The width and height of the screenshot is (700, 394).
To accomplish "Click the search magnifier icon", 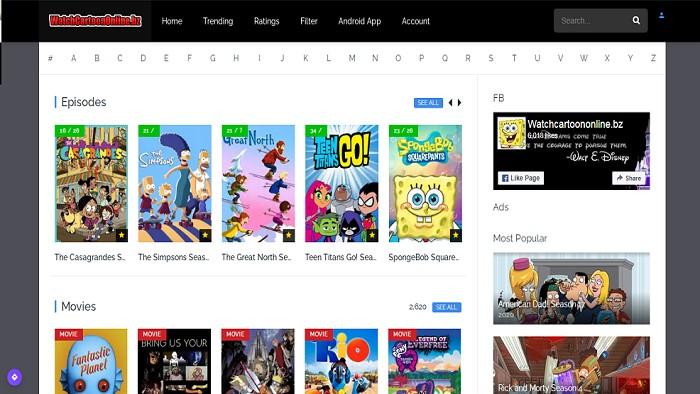I will click(x=636, y=21).
